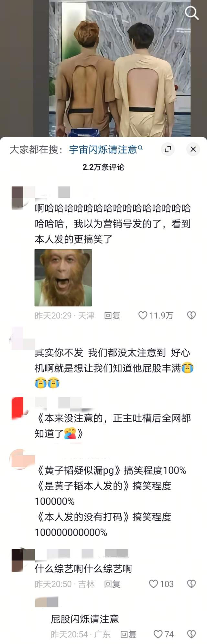The image size is (207, 644).
Task: Dislike the 广东 comment
Action: pos(191,634)
